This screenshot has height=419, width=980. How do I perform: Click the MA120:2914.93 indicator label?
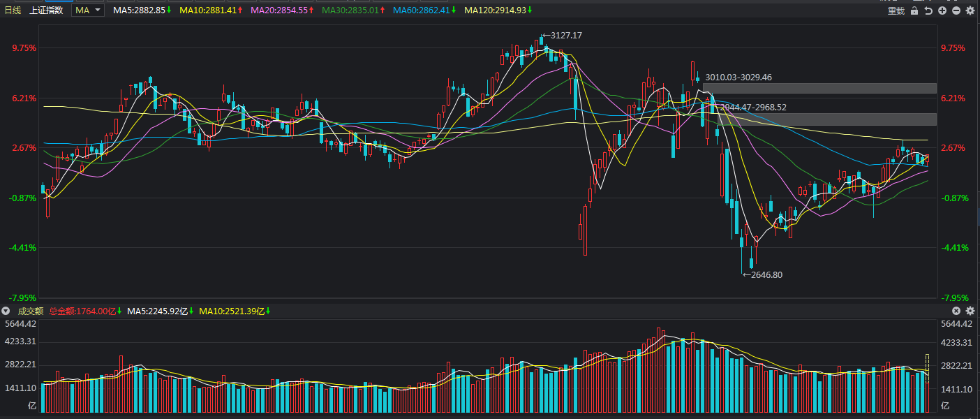497,10
